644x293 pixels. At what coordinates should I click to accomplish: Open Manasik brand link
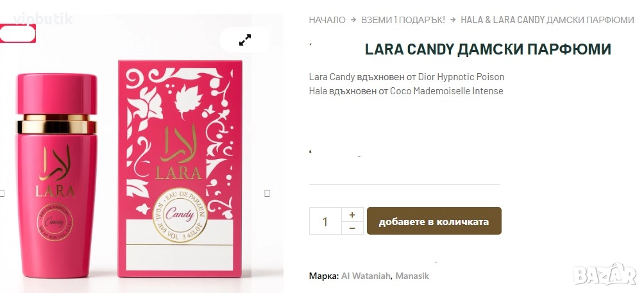point(412,276)
